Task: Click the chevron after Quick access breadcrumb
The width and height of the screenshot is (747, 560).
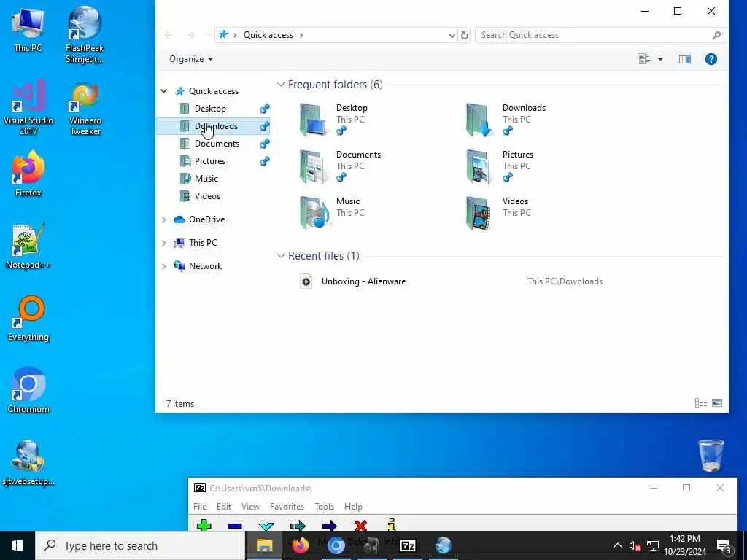Action: click(x=301, y=35)
